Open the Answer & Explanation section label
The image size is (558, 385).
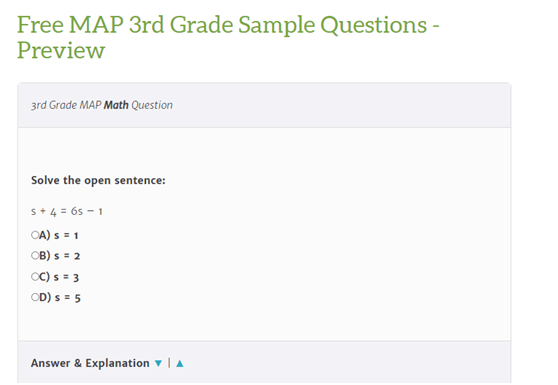click(x=90, y=363)
